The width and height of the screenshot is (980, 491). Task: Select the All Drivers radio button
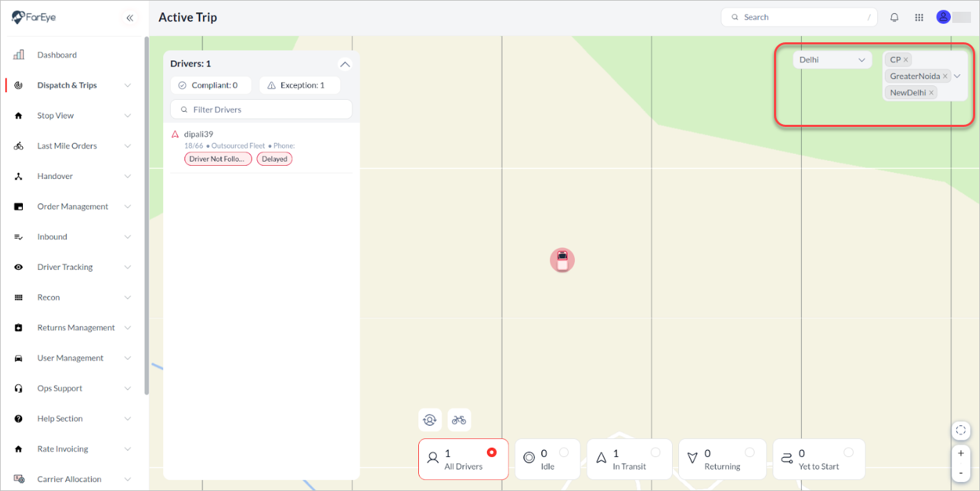[492, 452]
